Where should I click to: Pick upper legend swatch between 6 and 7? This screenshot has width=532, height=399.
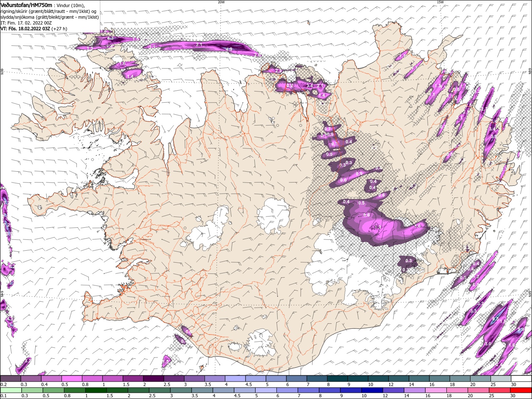point(296,379)
